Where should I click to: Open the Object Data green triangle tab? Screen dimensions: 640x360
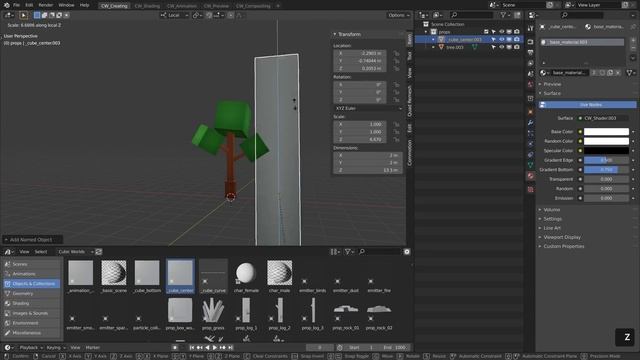(x=530, y=165)
